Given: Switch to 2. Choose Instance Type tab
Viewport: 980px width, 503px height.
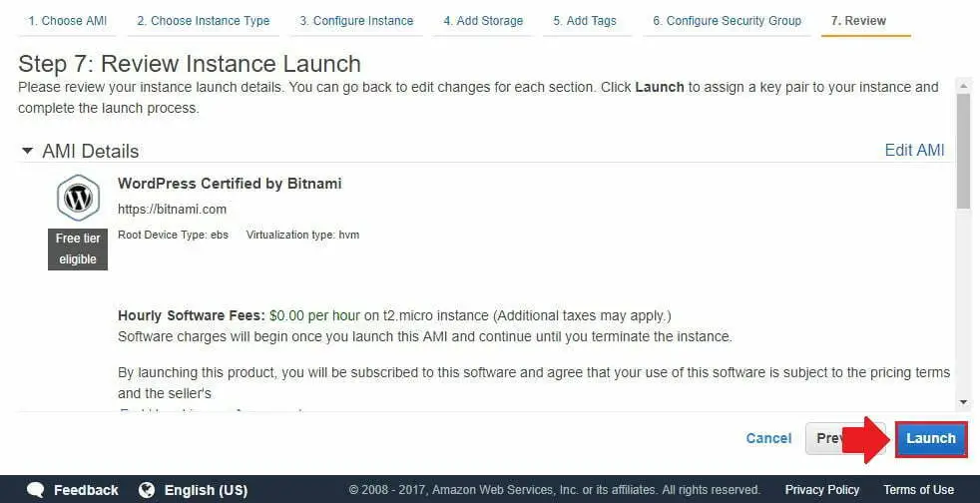Looking at the screenshot, I should 204,21.
